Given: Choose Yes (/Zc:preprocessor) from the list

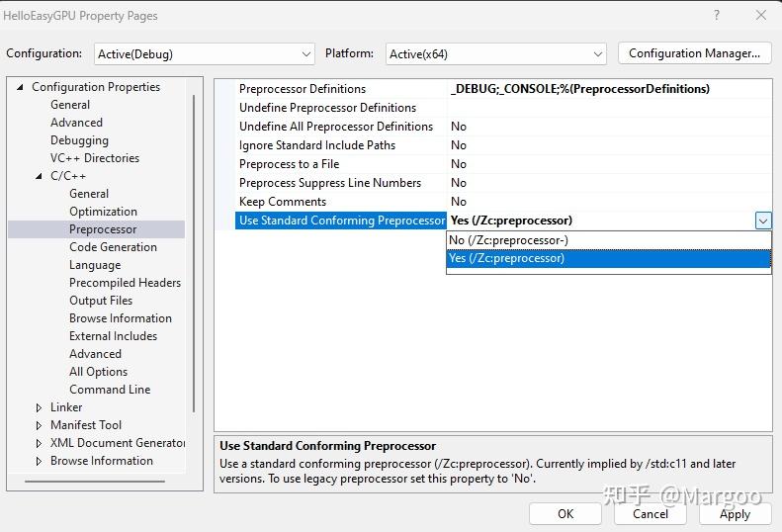Looking at the screenshot, I should (x=609, y=258).
